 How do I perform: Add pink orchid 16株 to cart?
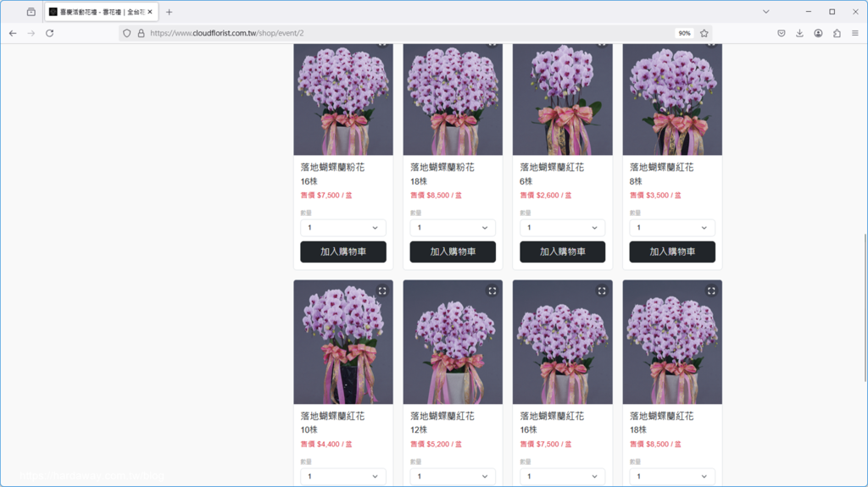[343, 252]
